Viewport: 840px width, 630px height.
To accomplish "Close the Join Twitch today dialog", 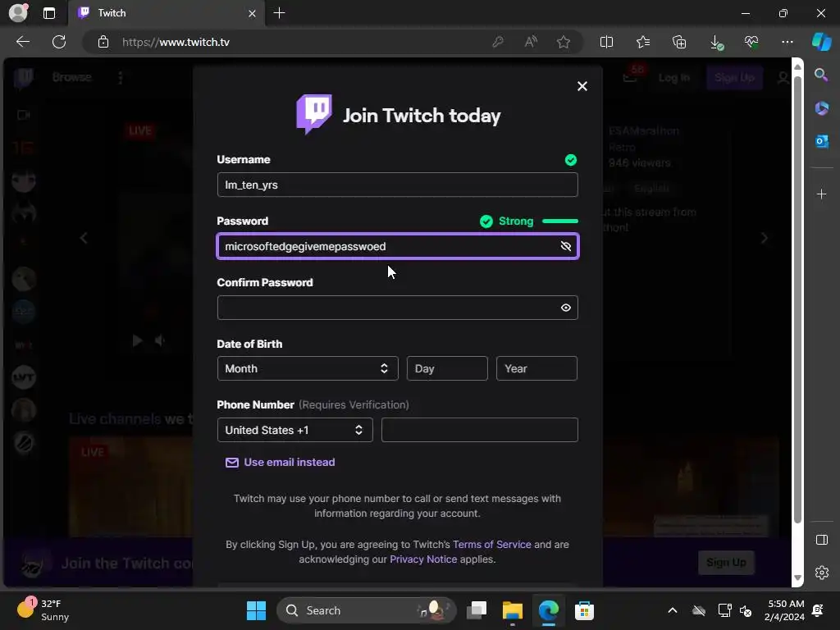I will (582, 86).
